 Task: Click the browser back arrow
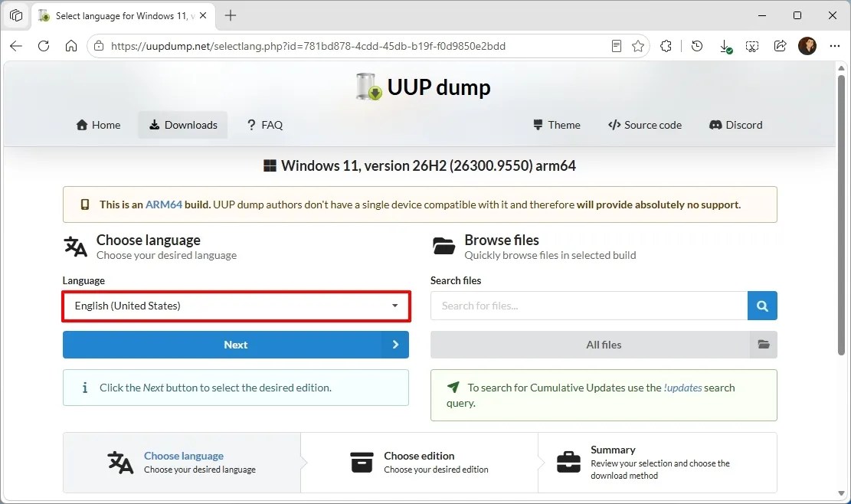[16, 46]
